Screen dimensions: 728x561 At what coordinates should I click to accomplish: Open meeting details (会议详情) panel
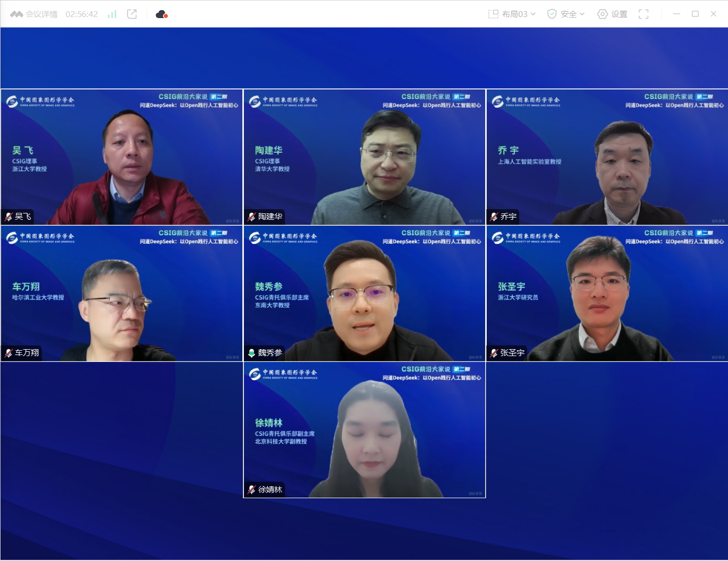(42, 14)
